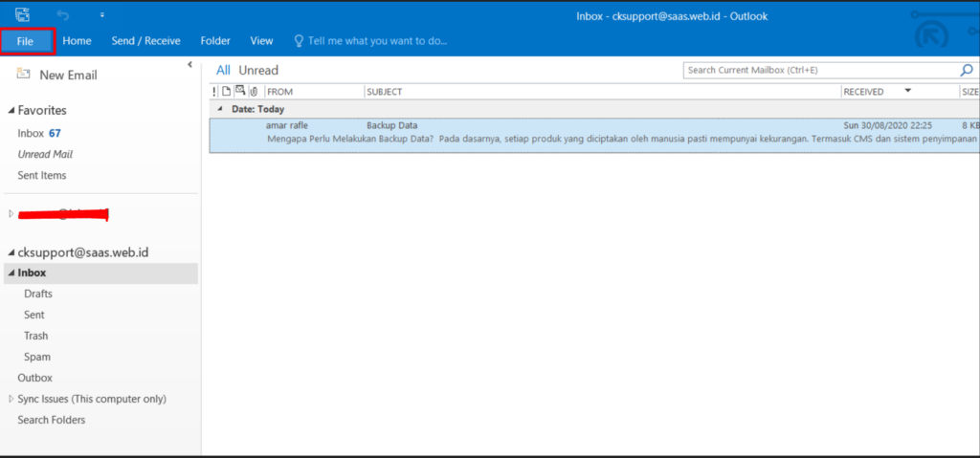The width and height of the screenshot is (980, 458).
Task: Expand the redacted email account
Action: coord(11,213)
